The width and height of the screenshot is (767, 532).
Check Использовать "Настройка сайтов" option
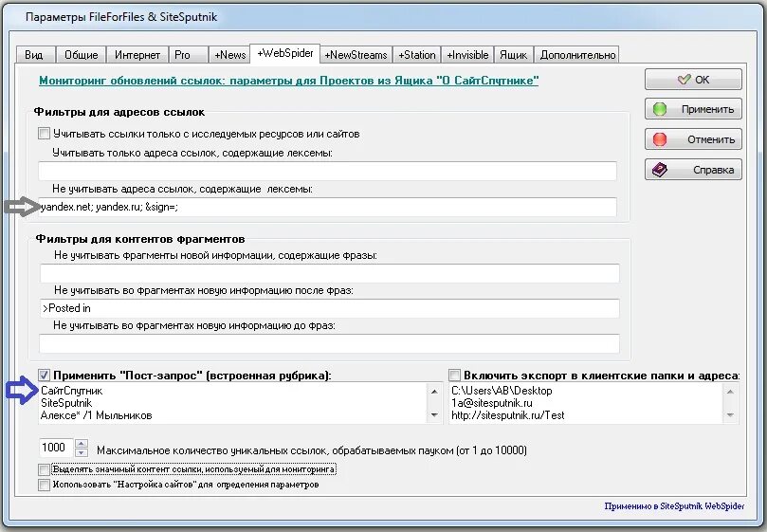pyautogui.click(x=44, y=485)
